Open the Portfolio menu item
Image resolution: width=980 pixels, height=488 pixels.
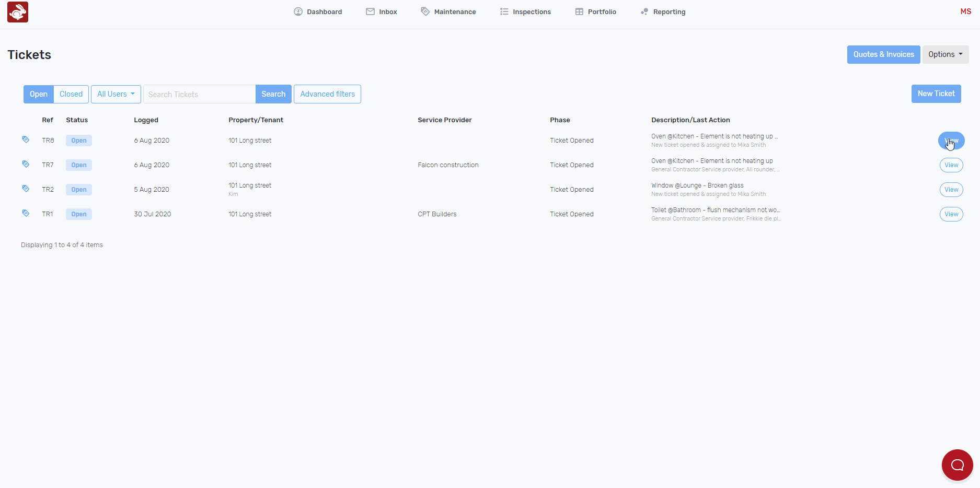(596, 11)
